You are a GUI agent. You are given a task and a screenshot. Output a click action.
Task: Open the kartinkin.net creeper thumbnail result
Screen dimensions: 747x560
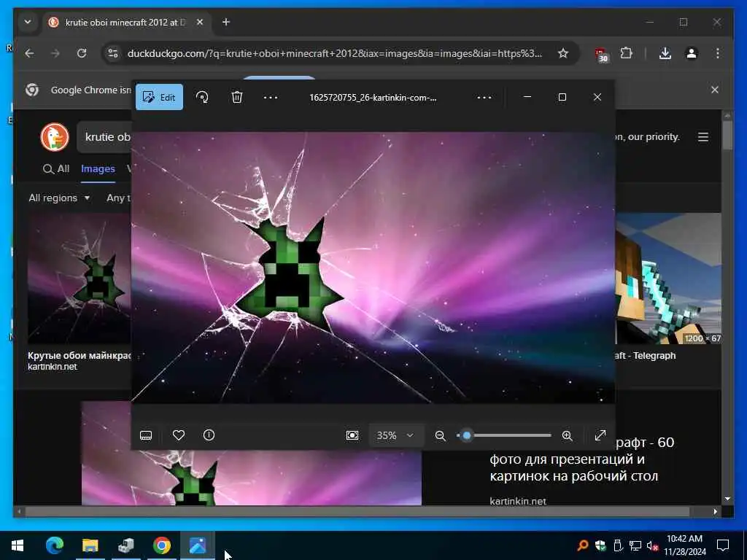pos(79,278)
